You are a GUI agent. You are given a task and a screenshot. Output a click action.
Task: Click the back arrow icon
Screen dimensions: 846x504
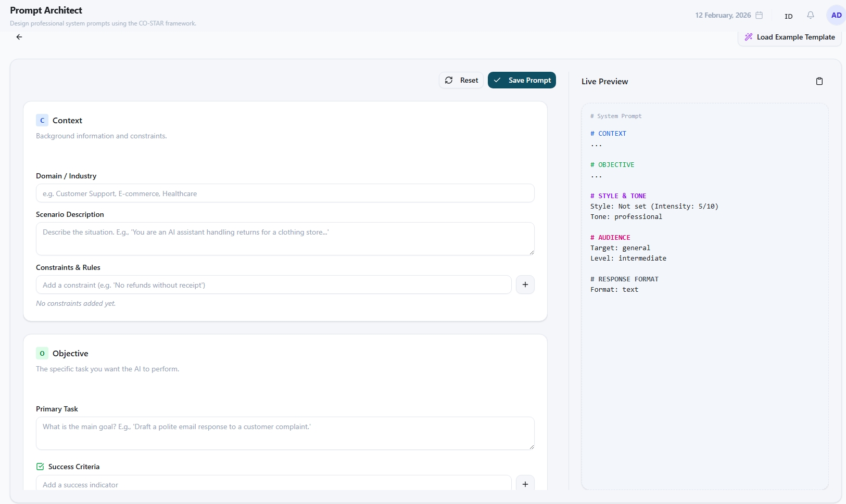[x=19, y=37]
